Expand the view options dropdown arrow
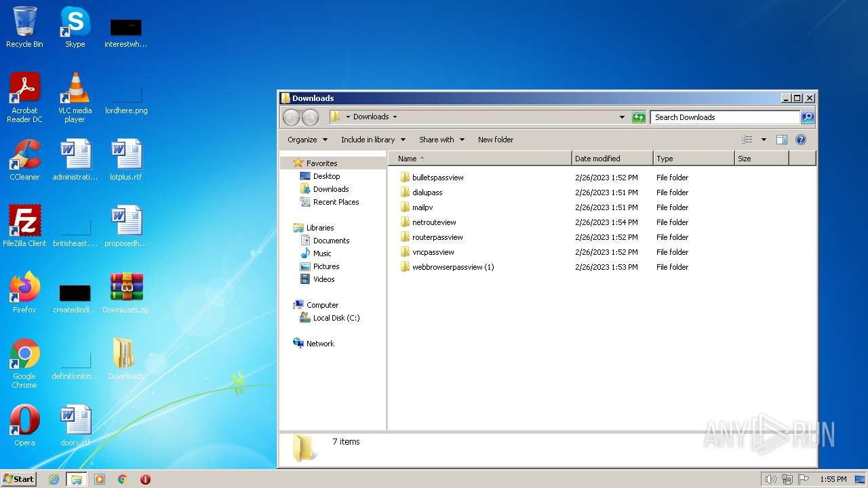This screenshot has width=868, height=488. click(x=764, y=140)
